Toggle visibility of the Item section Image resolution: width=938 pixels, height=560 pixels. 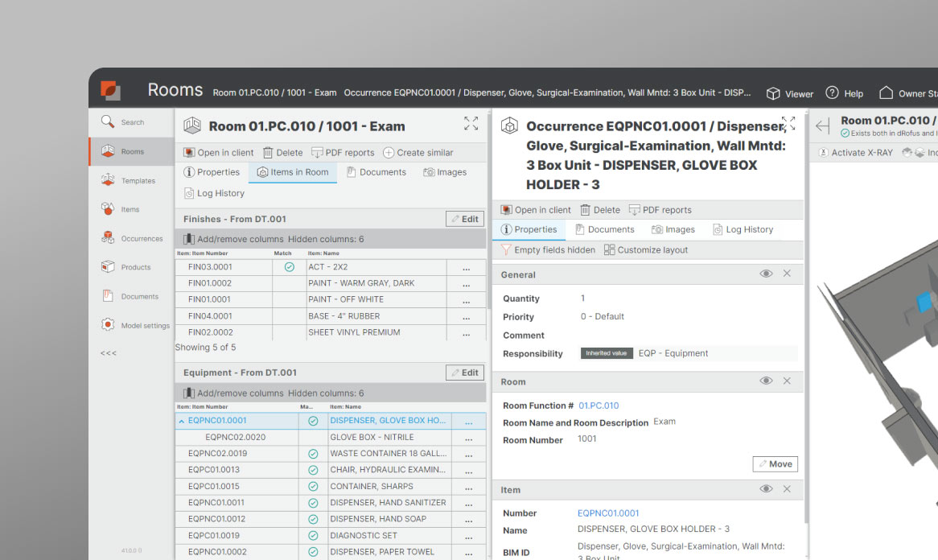766,489
